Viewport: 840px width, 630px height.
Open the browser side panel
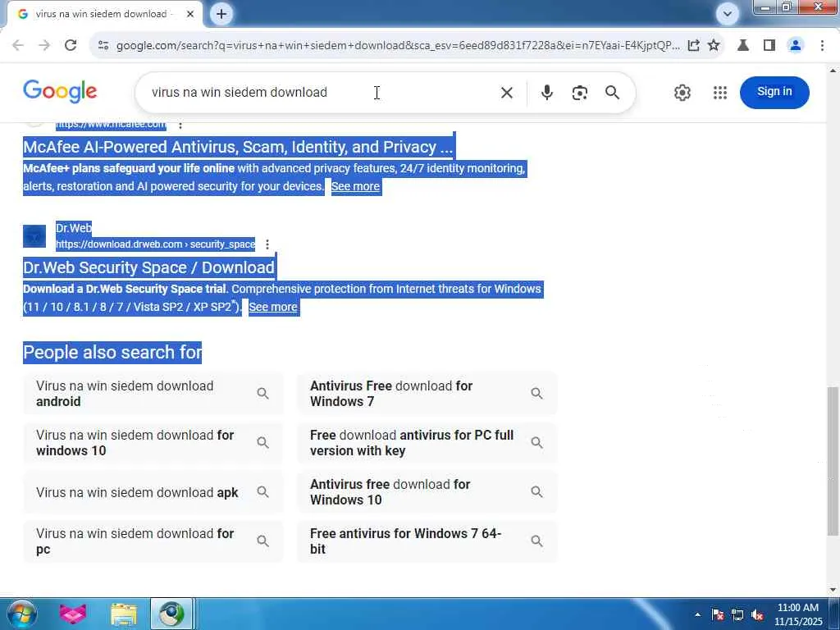coord(769,46)
